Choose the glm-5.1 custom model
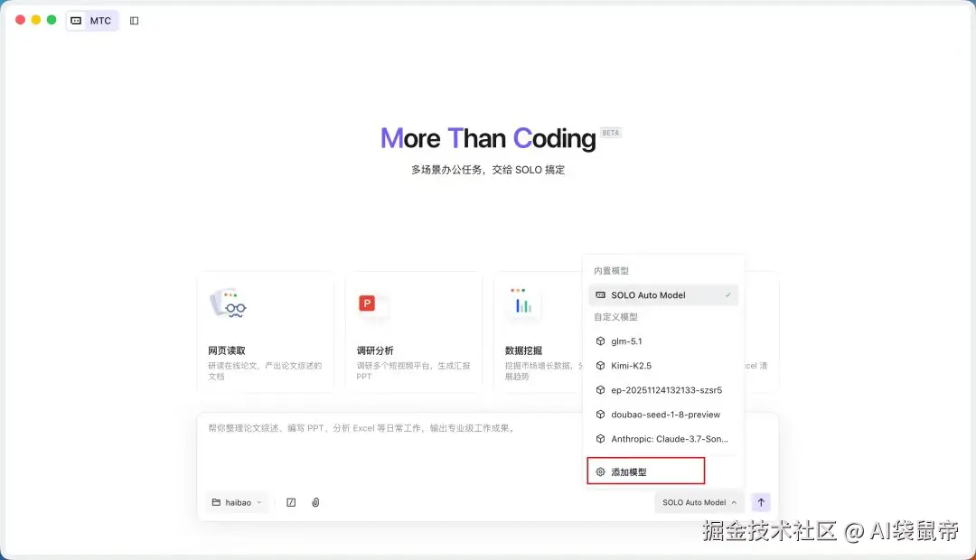 coord(663,341)
